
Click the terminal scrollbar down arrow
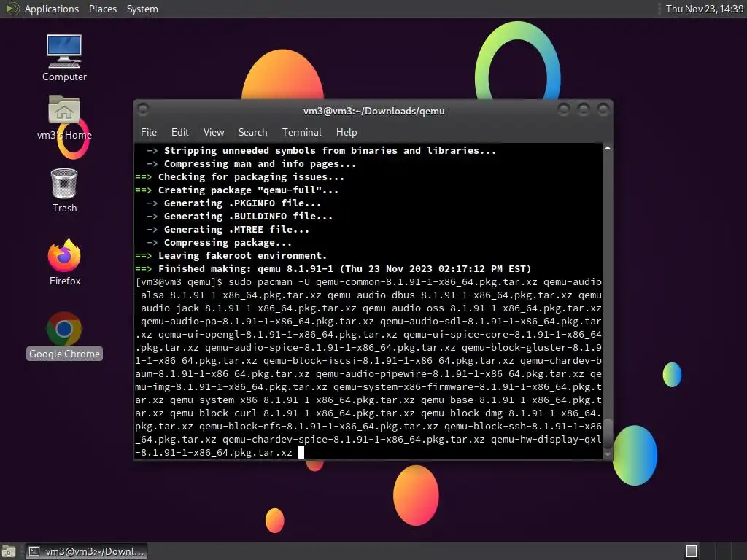(x=608, y=454)
